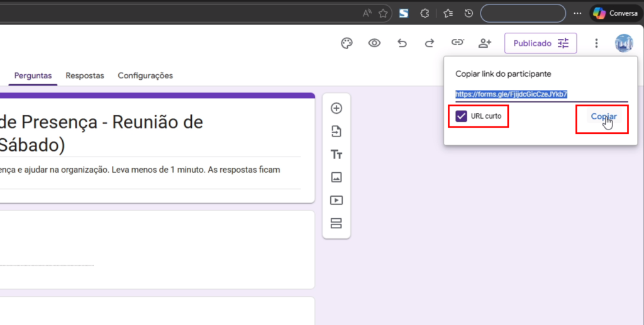This screenshot has height=325, width=644.
Task: Open the theme customization palette icon
Action: pos(346,43)
